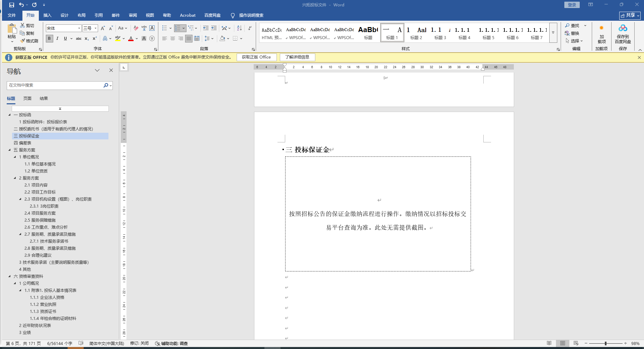Click the Save icon in title bar
The image size is (644, 349).
[x=12, y=5]
